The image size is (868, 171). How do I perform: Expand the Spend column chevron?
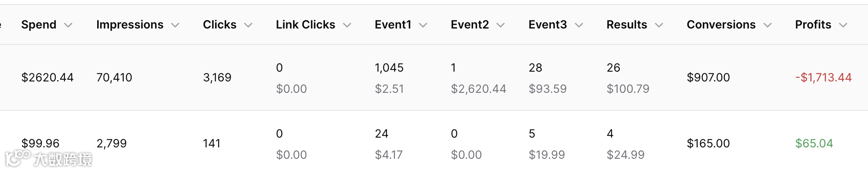pyautogui.click(x=69, y=25)
